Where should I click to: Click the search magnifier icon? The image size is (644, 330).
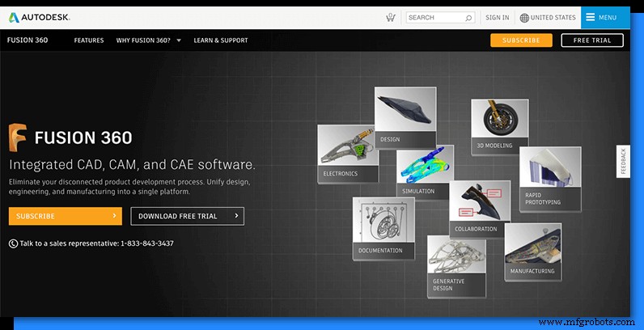[x=468, y=17]
